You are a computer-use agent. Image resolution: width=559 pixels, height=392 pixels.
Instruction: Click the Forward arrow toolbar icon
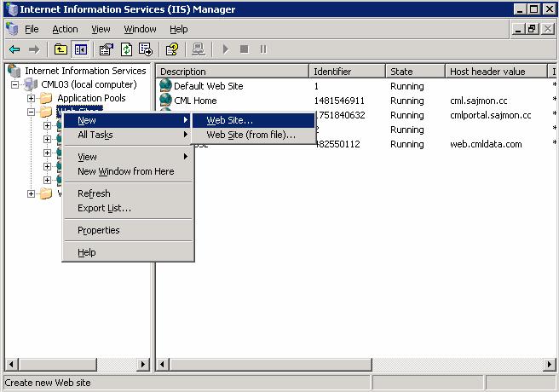pos(34,49)
